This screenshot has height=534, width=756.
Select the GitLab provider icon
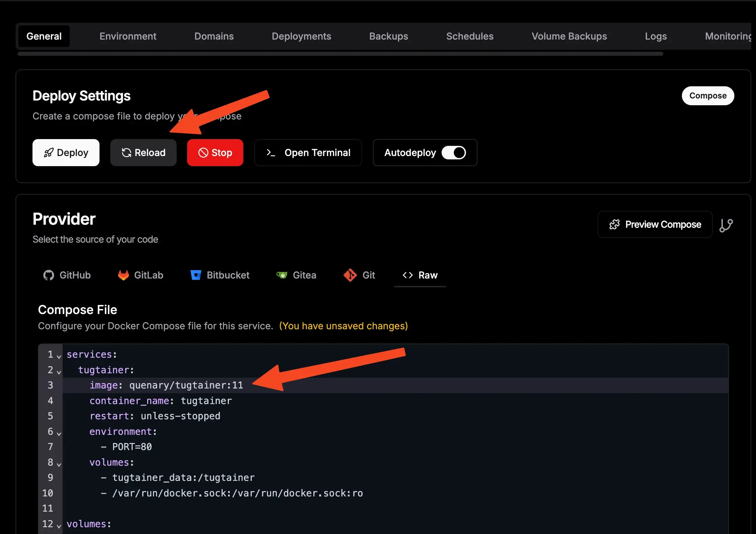click(124, 275)
